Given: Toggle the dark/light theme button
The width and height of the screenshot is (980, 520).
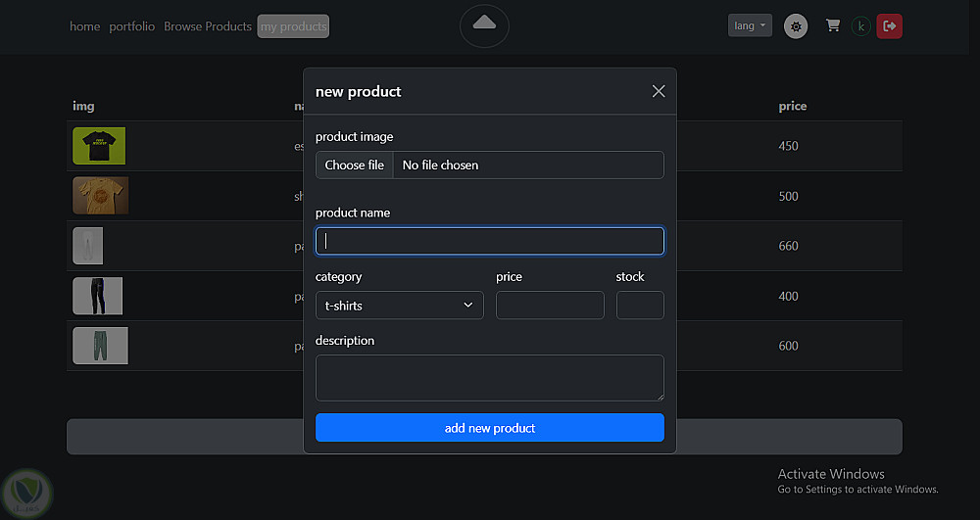Looking at the screenshot, I should tap(796, 26).
